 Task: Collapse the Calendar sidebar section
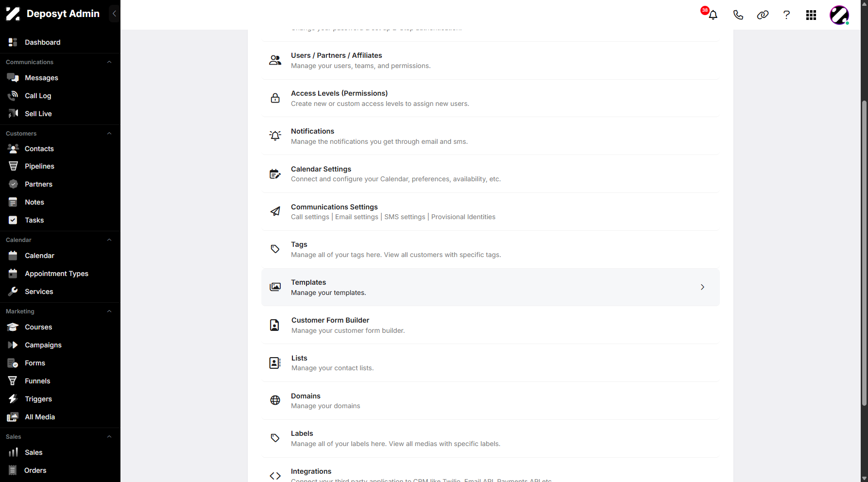coord(109,240)
